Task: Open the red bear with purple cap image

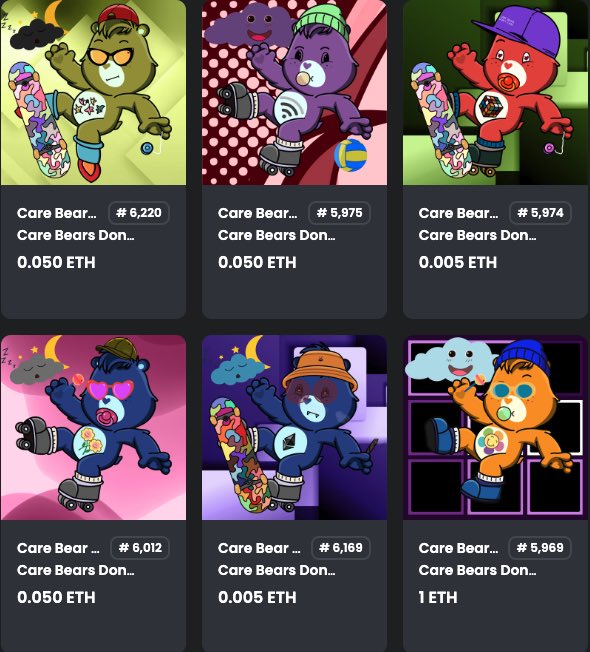Action: tap(496, 92)
